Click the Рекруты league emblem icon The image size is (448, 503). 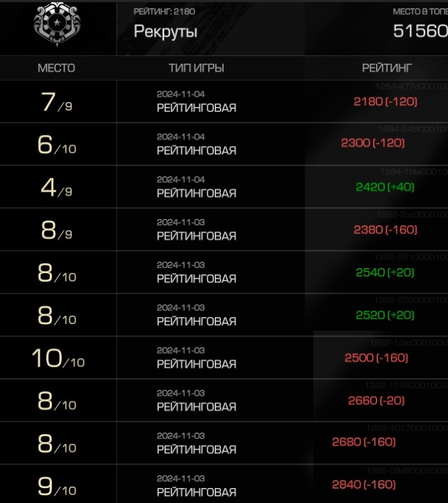click(57, 24)
